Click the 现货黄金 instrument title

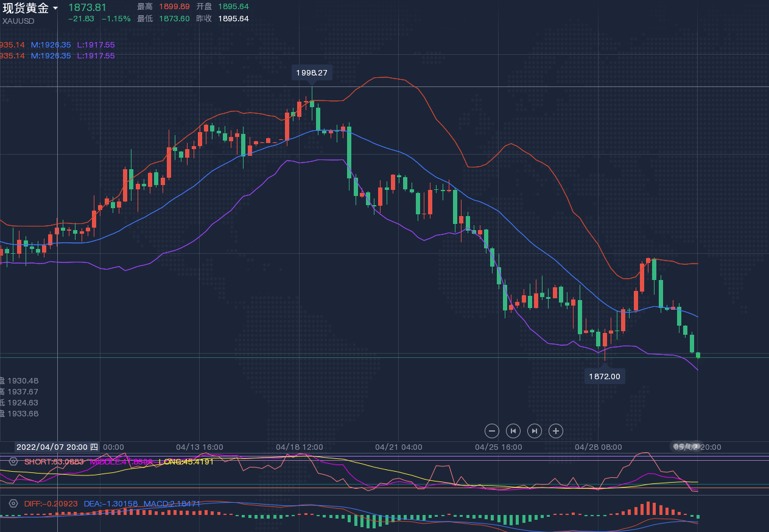tap(26, 8)
